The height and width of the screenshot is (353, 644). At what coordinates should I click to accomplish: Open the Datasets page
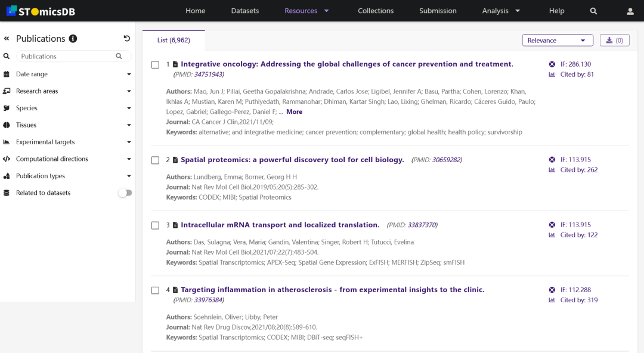245,11
